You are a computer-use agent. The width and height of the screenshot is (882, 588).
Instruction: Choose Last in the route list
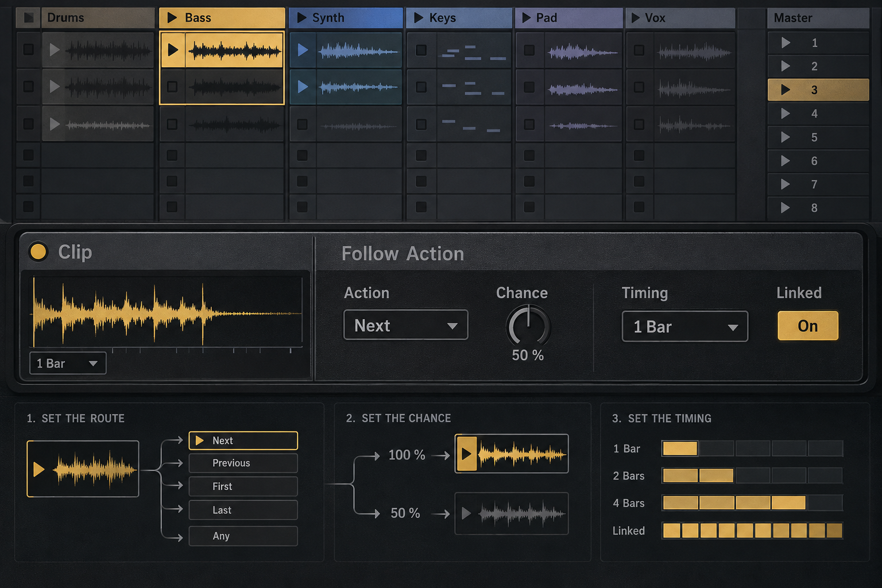tap(243, 510)
